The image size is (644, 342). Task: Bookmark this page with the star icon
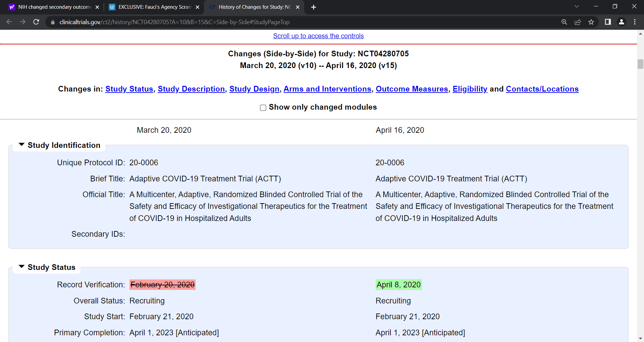(x=591, y=22)
